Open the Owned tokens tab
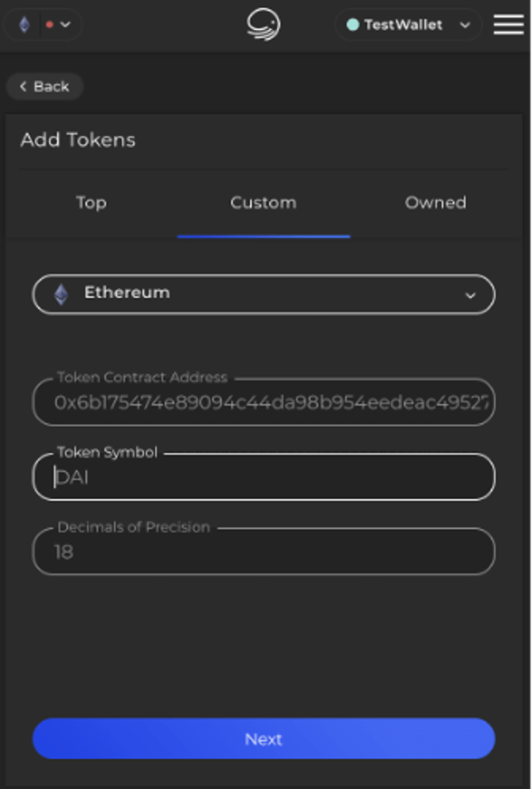The image size is (532, 789). 435,203
